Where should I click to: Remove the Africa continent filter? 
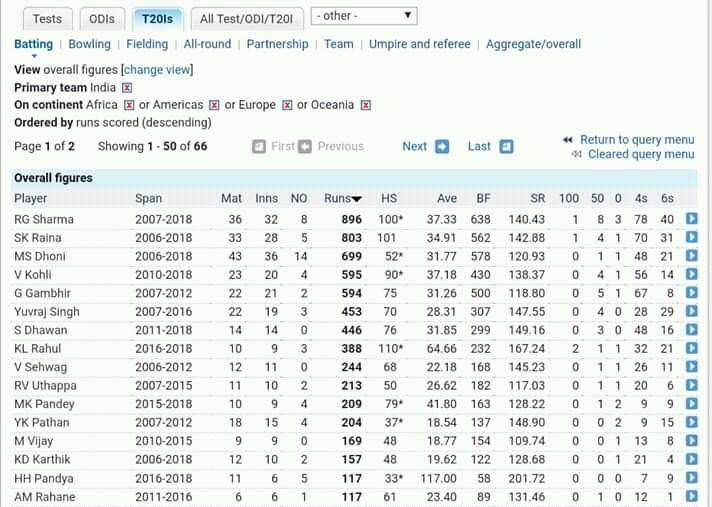[129, 105]
